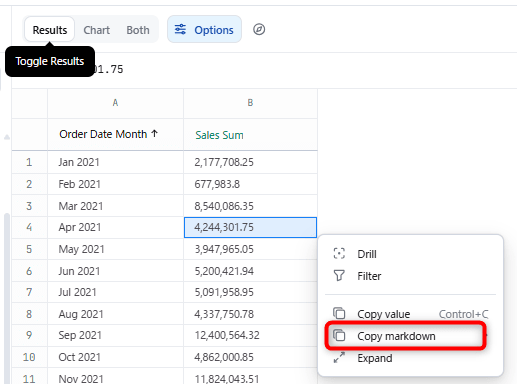The image size is (517, 384).
Task: Click sales value 5,091,958.95
Action: [x=250, y=292]
